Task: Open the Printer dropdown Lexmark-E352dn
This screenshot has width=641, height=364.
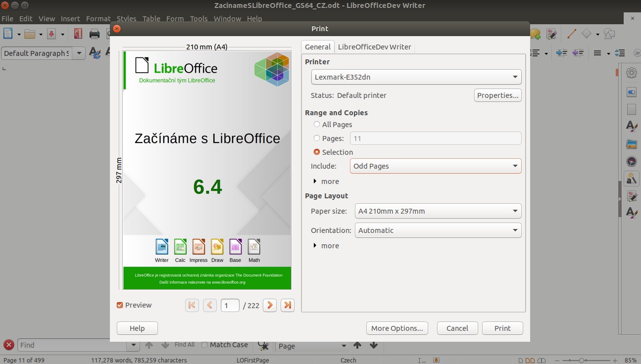Action: click(416, 77)
